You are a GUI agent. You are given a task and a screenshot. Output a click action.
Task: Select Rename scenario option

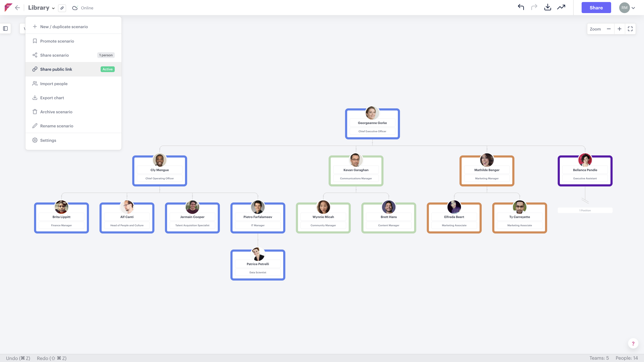(57, 126)
